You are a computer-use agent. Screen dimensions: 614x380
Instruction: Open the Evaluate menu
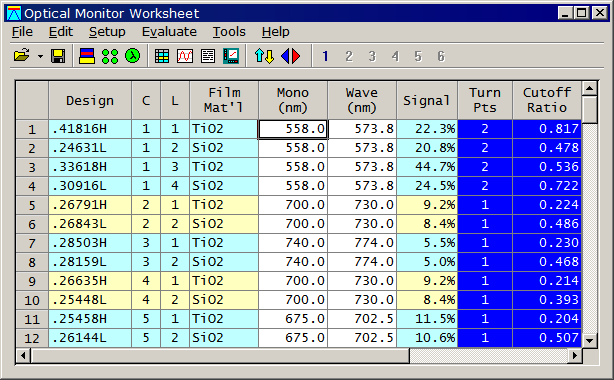pyautogui.click(x=169, y=32)
